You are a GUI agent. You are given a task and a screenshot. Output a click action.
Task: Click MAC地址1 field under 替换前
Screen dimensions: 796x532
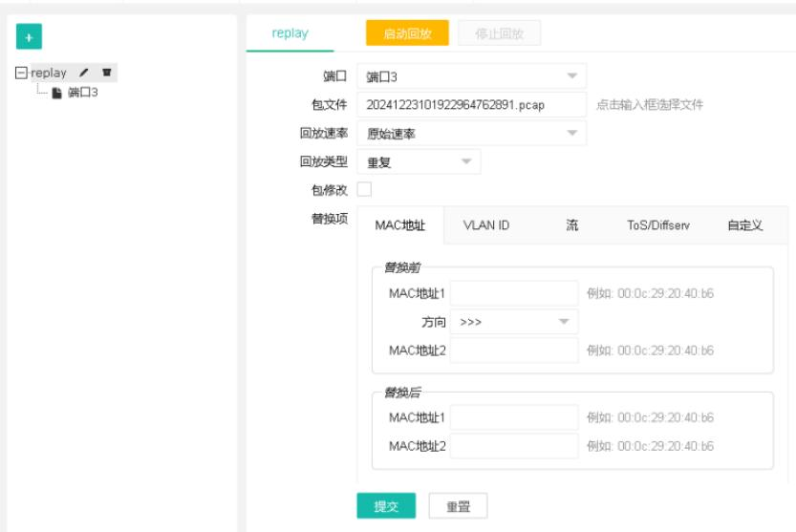click(x=514, y=293)
